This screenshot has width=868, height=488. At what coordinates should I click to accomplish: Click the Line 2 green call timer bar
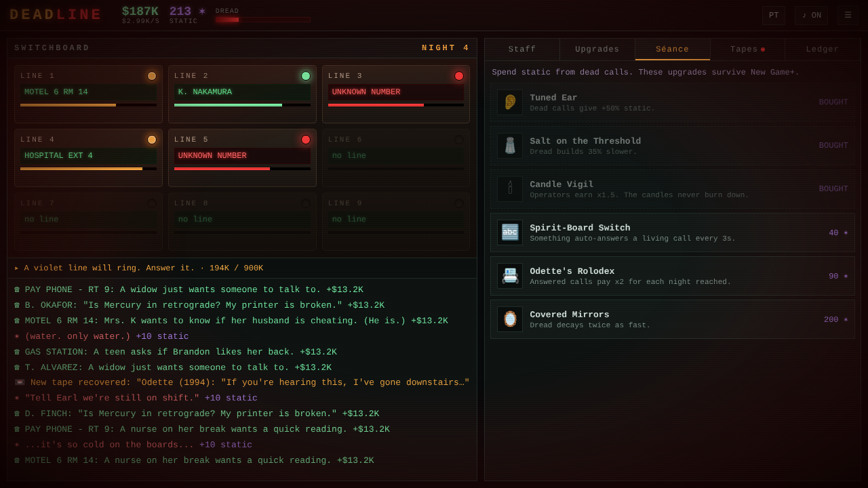click(x=242, y=105)
